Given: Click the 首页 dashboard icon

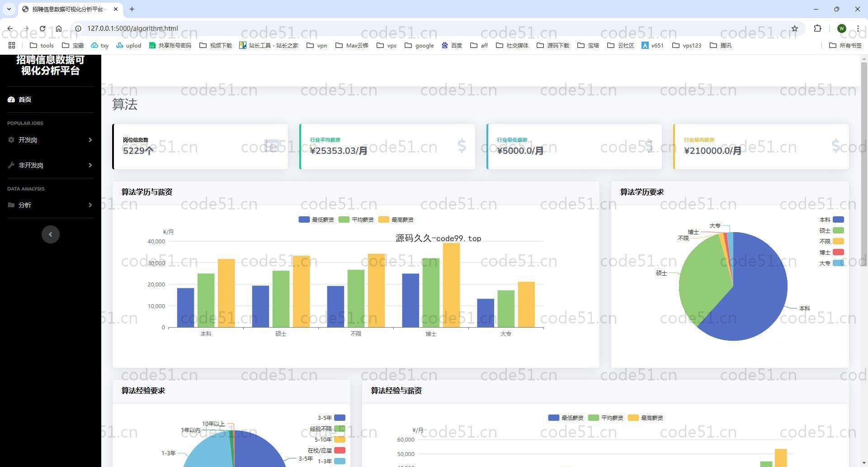Looking at the screenshot, I should coord(11,100).
